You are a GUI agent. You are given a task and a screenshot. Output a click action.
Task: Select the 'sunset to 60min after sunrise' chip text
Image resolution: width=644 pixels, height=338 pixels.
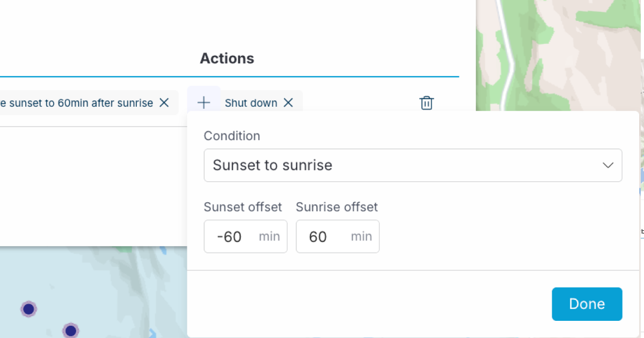tap(77, 102)
